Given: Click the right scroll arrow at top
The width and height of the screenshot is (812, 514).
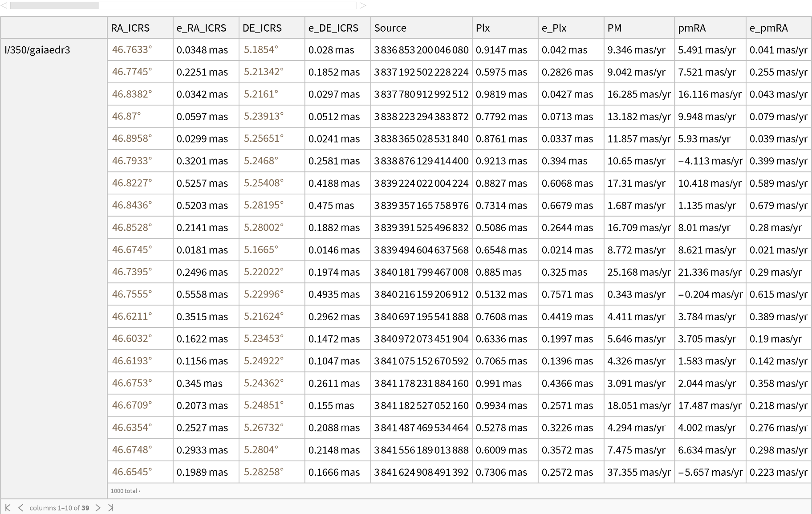Looking at the screenshot, I should click(363, 5).
